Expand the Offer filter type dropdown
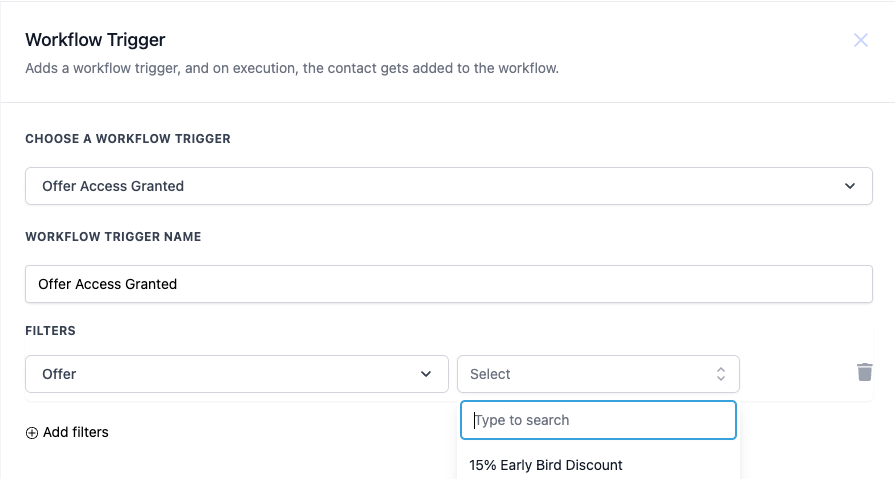The width and height of the screenshot is (895, 479). [x=236, y=374]
